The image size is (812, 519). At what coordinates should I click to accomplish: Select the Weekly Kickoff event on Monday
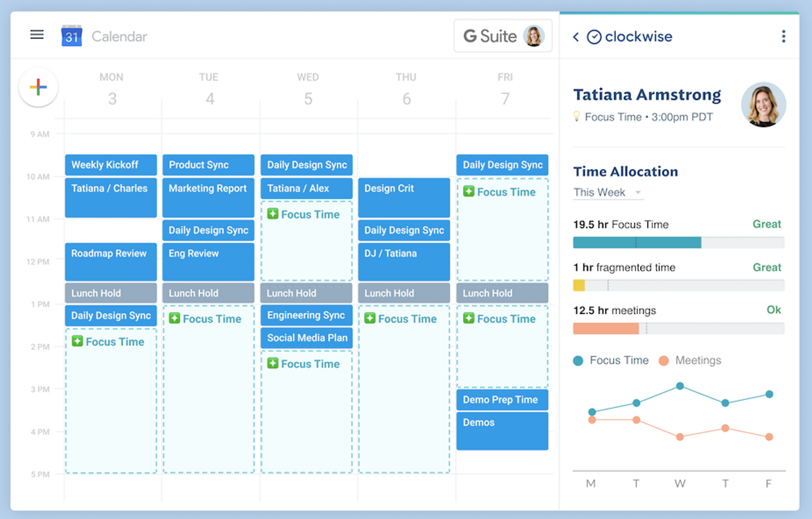click(x=110, y=165)
